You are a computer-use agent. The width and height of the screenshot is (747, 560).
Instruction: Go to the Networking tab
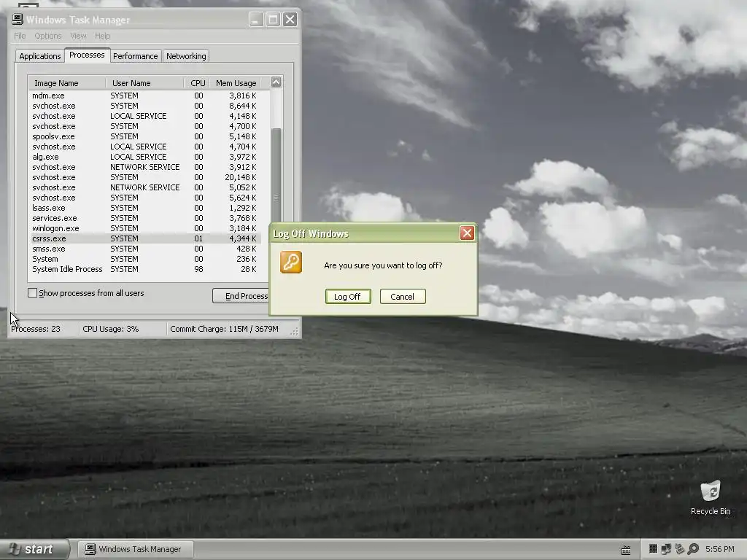tap(186, 56)
